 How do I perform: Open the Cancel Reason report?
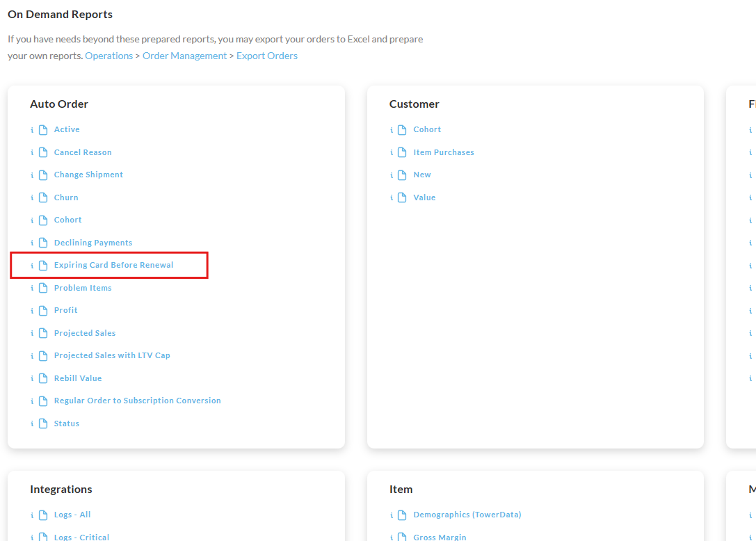[x=83, y=152]
